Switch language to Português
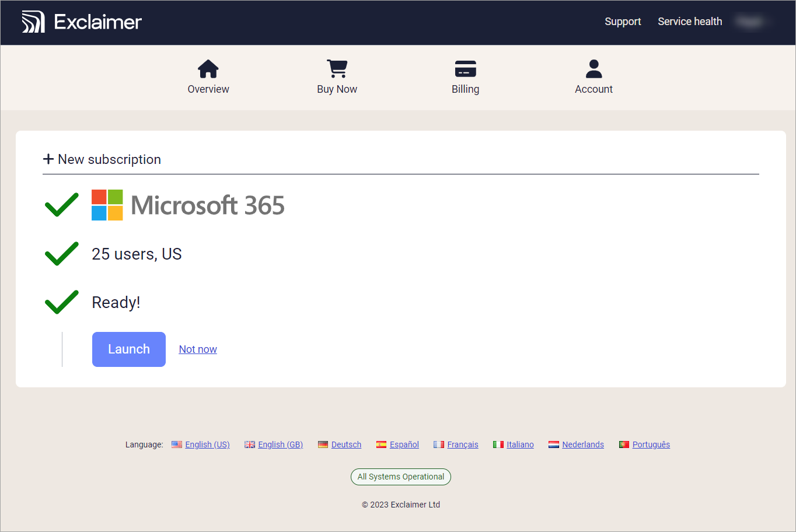This screenshot has width=796, height=532. 651,444
